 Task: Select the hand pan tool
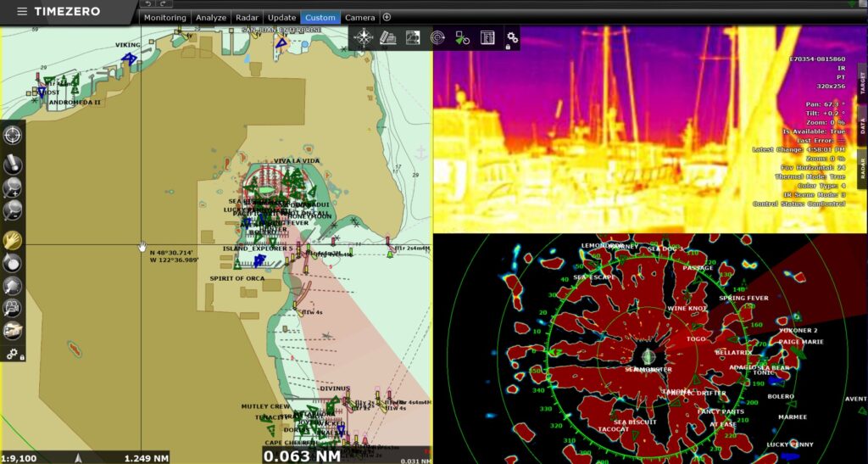(12, 239)
